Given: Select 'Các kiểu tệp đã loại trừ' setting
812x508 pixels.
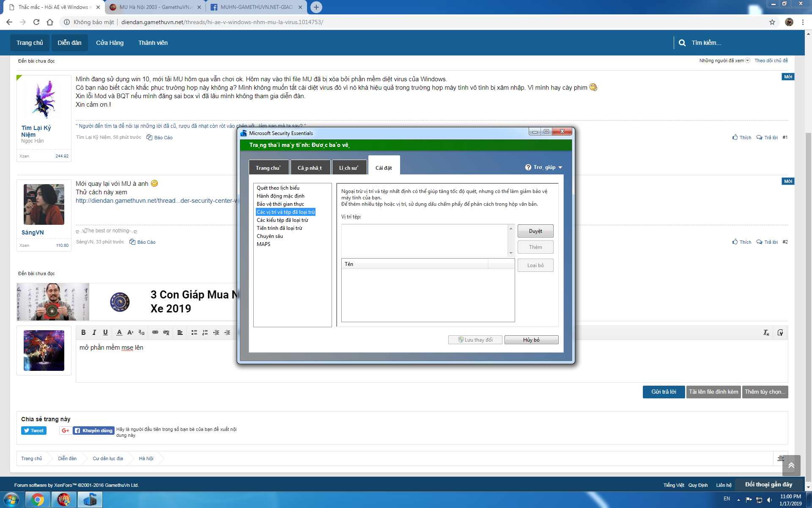Looking at the screenshot, I should 283,220.
